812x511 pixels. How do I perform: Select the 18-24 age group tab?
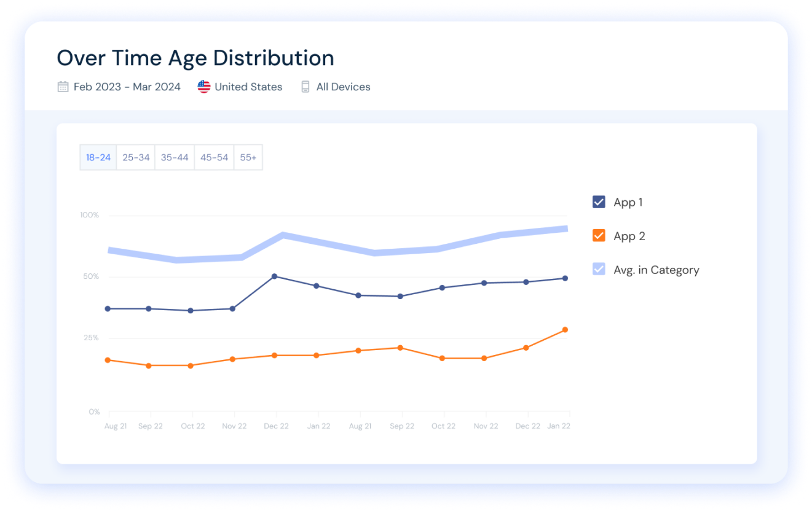click(x=98, y=157)
